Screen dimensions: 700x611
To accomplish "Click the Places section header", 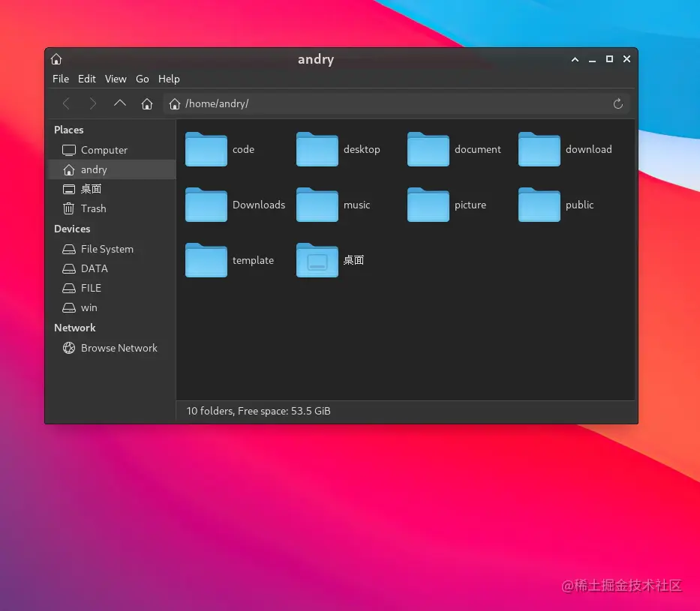I will point(69,130).
